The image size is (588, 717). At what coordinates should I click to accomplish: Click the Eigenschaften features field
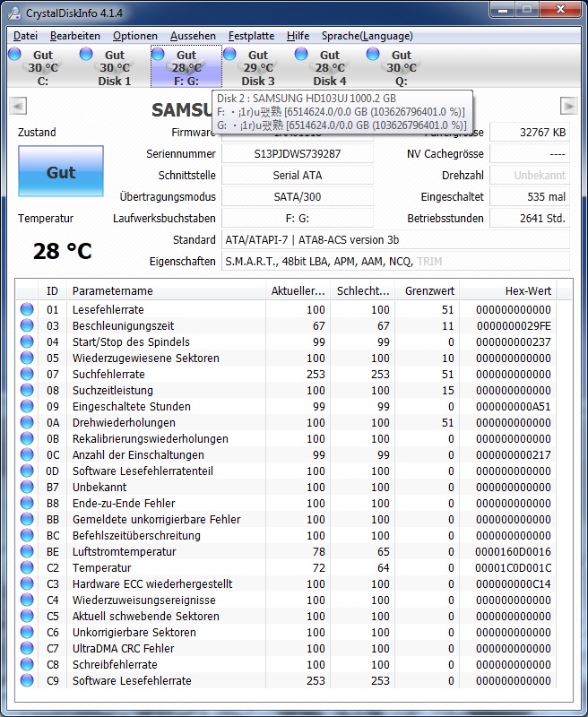[395, 261]
